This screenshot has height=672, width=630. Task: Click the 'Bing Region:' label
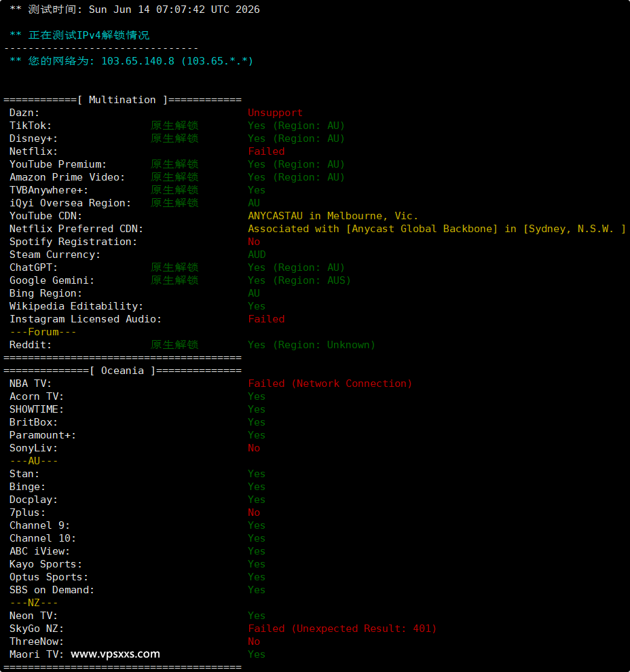point(45,293)
